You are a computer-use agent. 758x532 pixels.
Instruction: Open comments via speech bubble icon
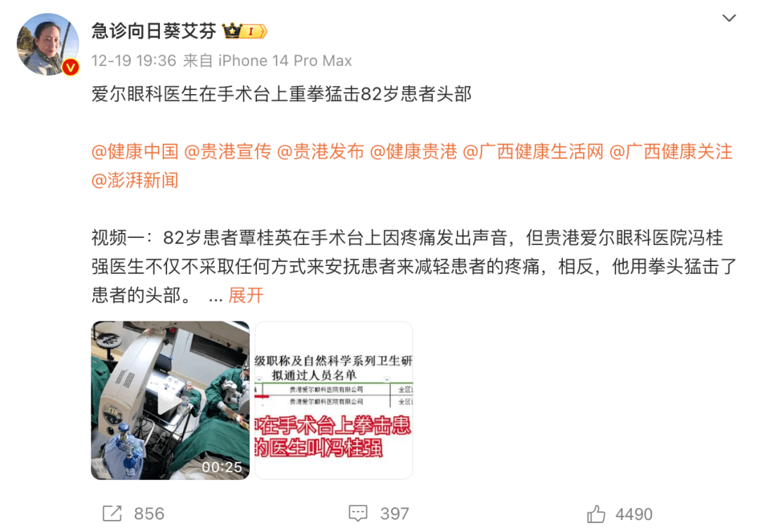(x=358, y=513)
